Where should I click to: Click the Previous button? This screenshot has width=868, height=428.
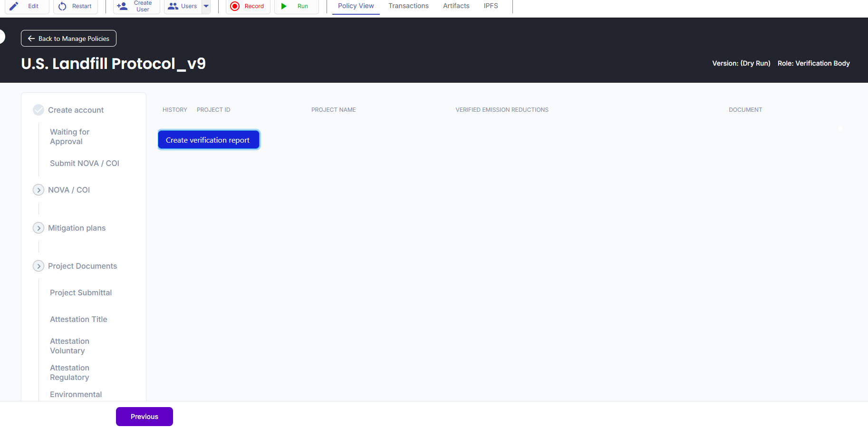[x=145, y=417]
